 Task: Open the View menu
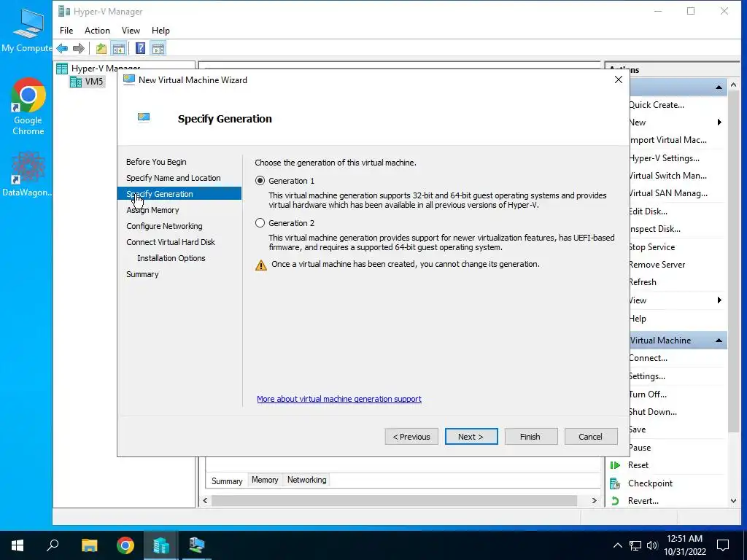131,31
